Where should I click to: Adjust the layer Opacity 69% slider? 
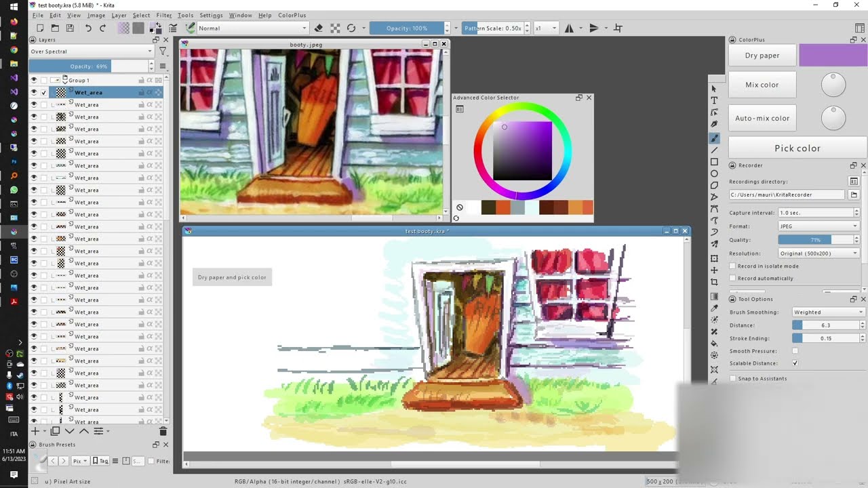pyautogui.click(x=89, y=66)
